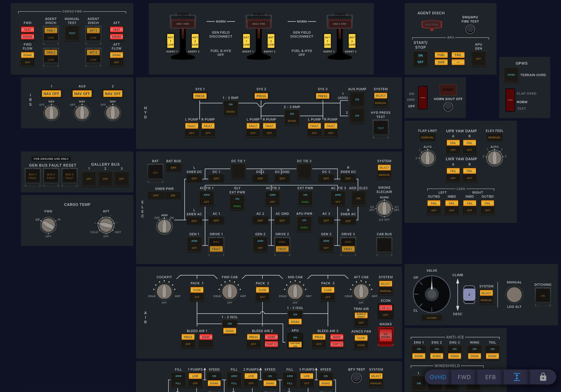
Task: Turn the FWD CAB temperature knob
Action: [x=230, y=291]
